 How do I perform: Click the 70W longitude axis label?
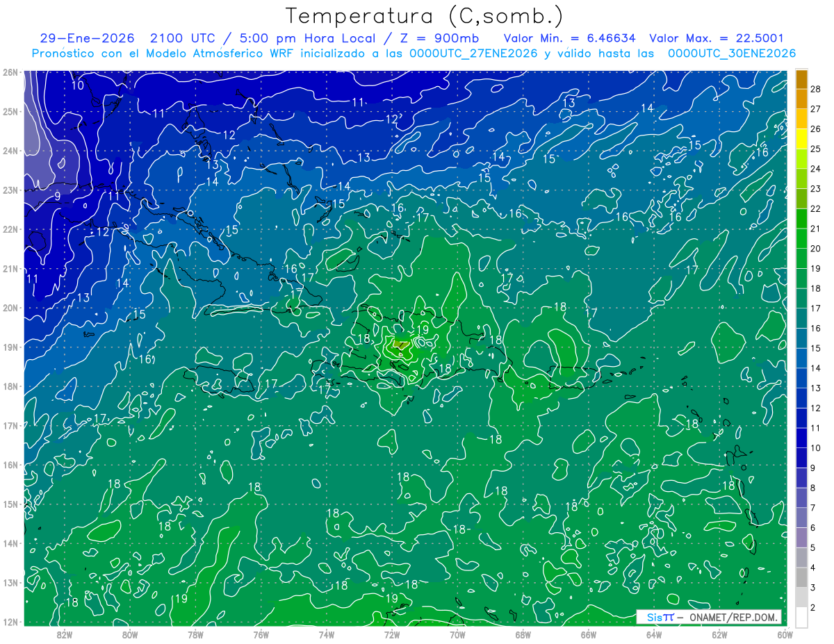(x=457, y=634)
